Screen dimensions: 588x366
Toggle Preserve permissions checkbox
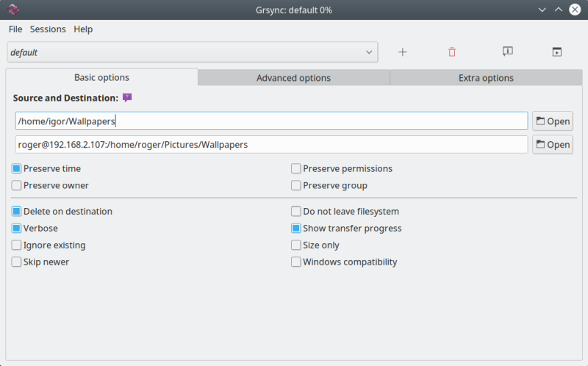tap(296, 169)
